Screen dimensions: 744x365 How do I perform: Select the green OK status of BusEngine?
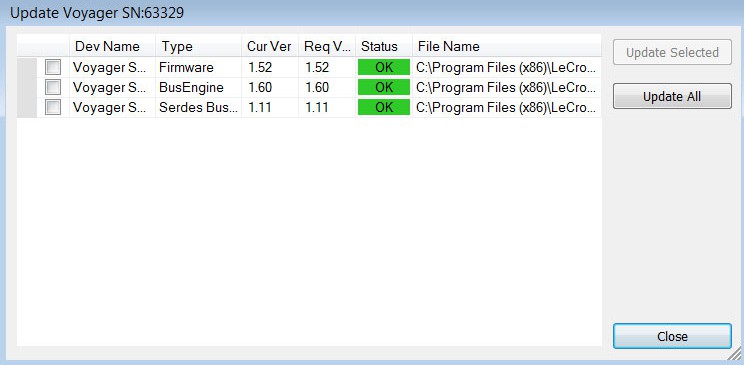(x=384, y=87)
